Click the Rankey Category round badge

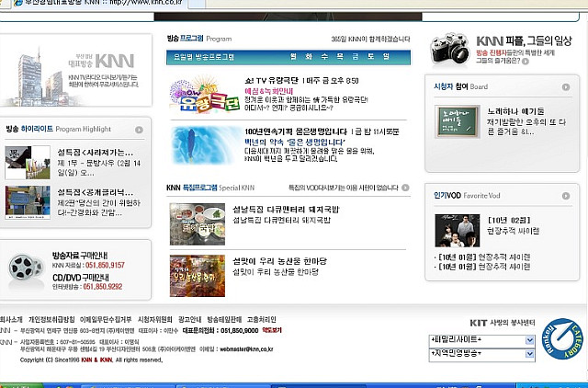click(562, 339)
